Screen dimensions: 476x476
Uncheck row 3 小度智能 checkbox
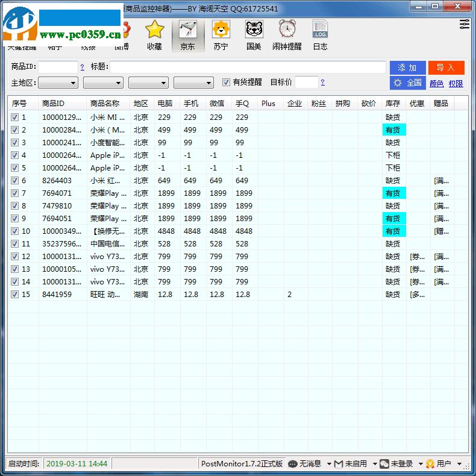(x=14, y=143)
